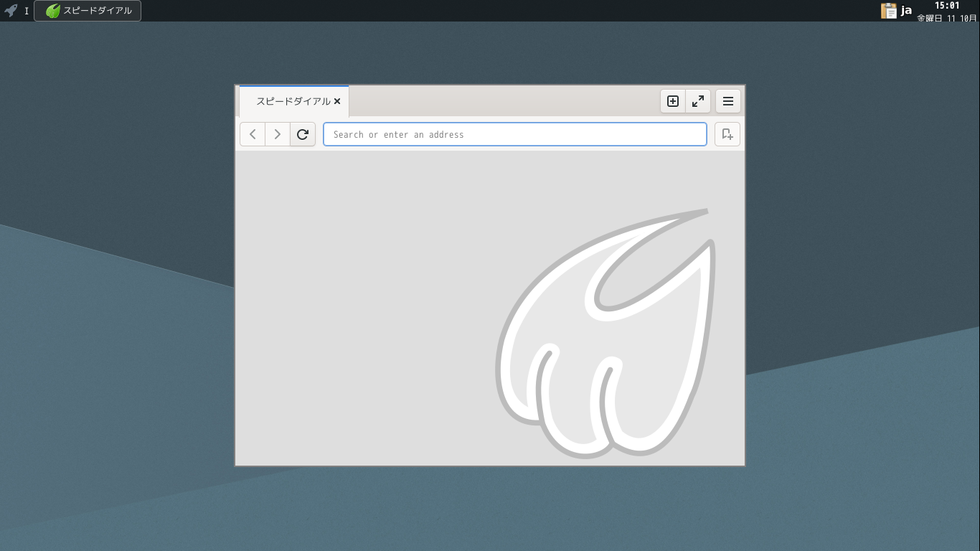Open the rocket applications menu in panel
The height and width of the screenshot is (551, 980).
point(11,11)
